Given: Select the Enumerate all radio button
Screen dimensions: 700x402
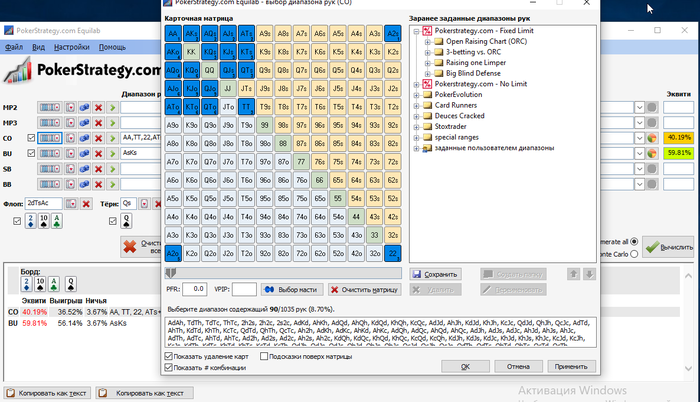Looking at the screenshot, I should coord(634,242).
